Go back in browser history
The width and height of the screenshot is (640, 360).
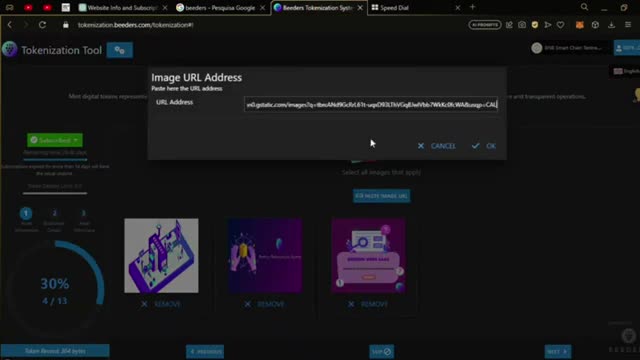(10, 25)
